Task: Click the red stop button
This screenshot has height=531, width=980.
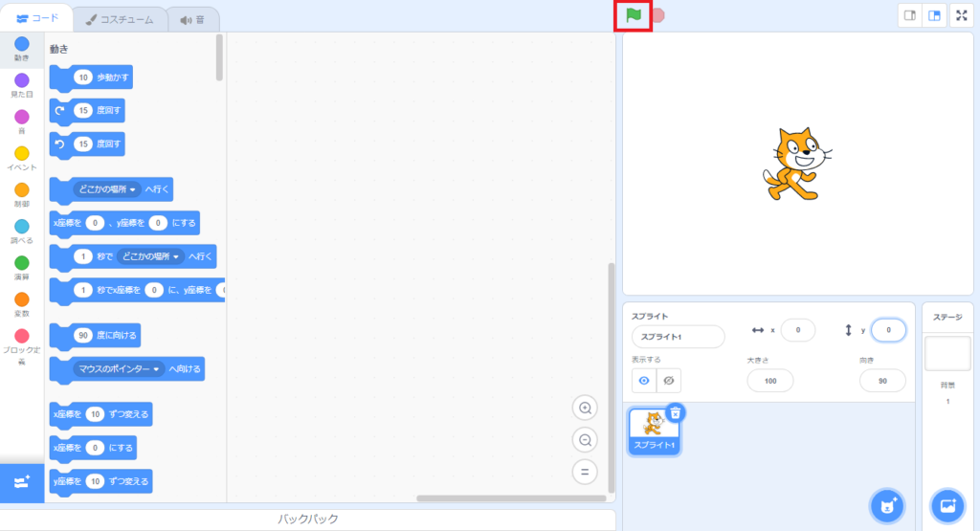Action: click(x=658, y=15)
